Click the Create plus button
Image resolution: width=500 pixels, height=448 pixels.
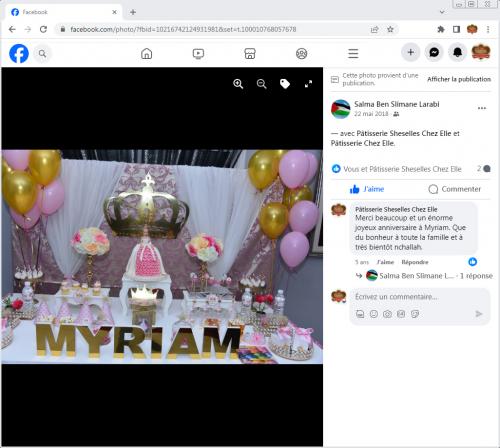pyautogui.click(x=411, y=52)
